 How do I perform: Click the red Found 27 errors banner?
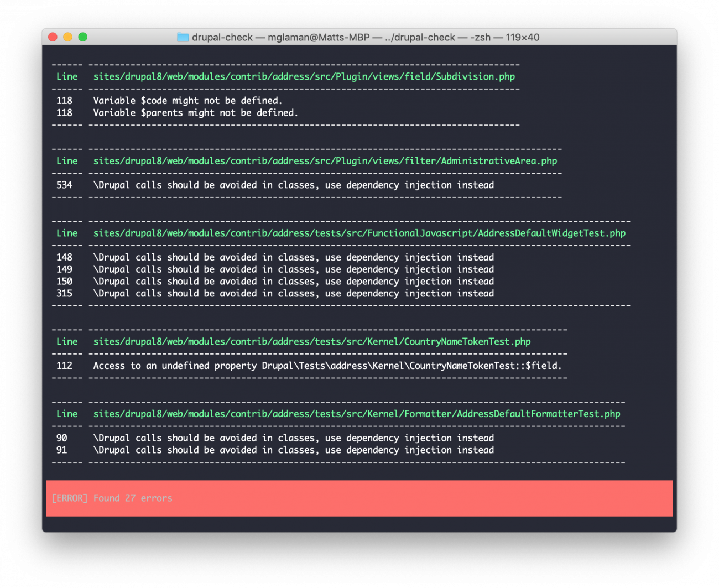[359, 498]
